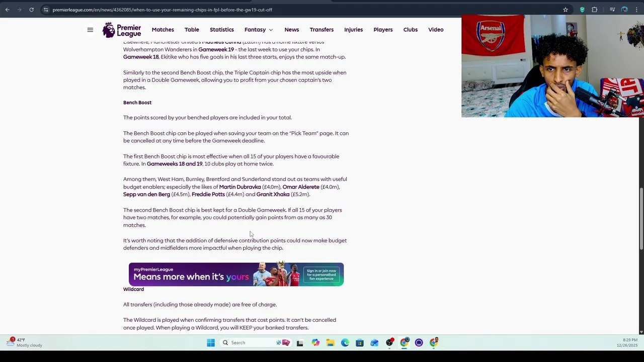The image size is (644, 362).
Task: Go back using the browser back arrow
Action: click(x=8, y=10)
